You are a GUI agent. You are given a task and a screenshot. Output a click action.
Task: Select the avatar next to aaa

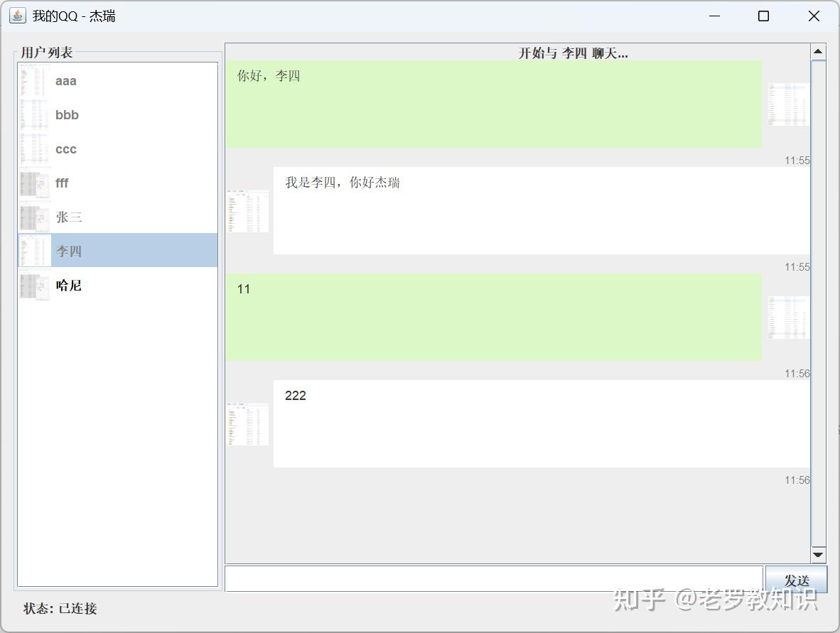pos(36,80)
